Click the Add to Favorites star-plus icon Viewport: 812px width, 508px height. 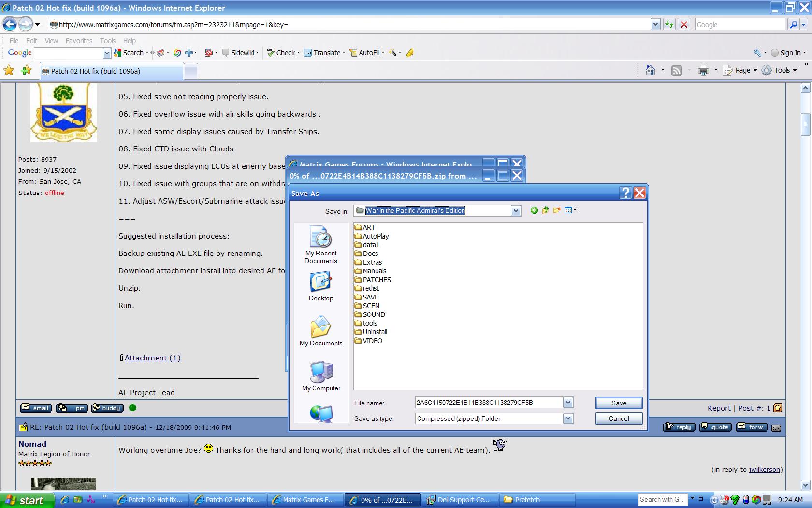[x=26, y=71]
